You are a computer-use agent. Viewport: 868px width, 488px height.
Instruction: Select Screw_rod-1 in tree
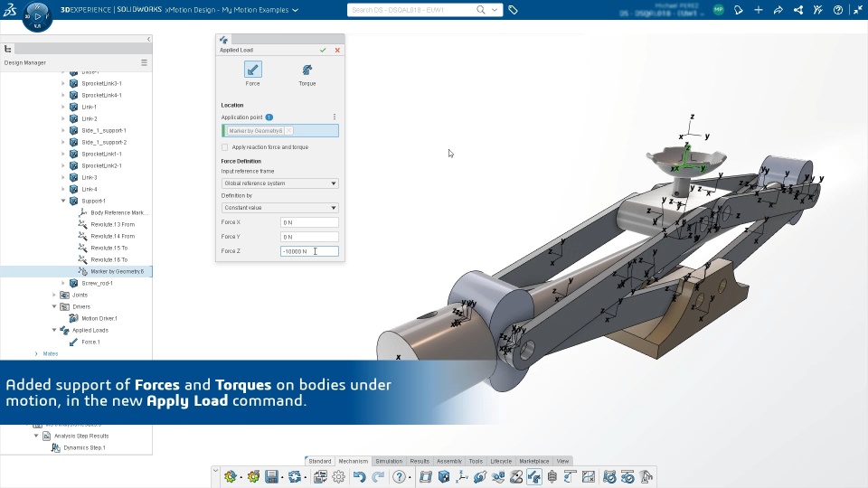97,283
